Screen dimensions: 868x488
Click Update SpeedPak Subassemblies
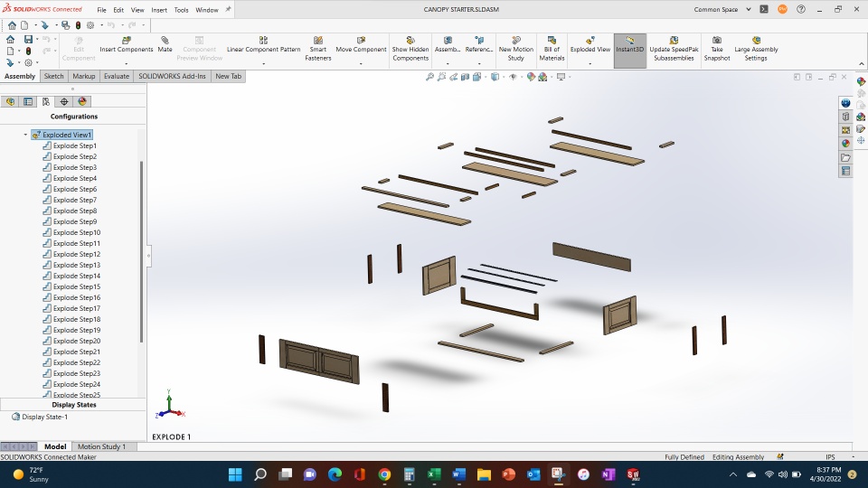point(674,49)
